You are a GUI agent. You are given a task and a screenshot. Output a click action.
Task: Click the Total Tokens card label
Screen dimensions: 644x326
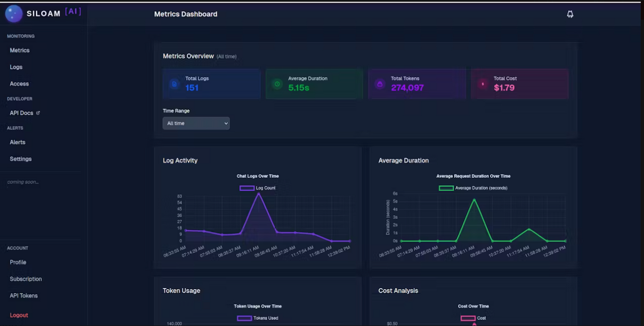(404, 78)
